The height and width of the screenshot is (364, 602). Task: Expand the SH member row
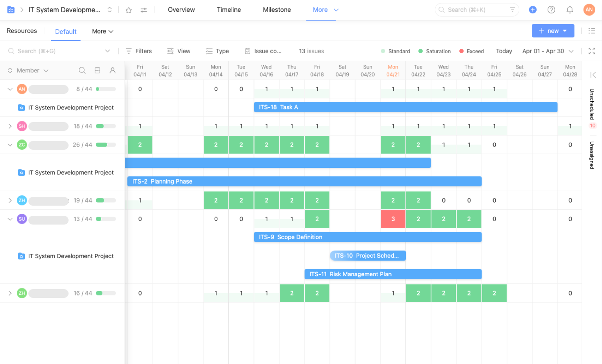tap(10, 126)
